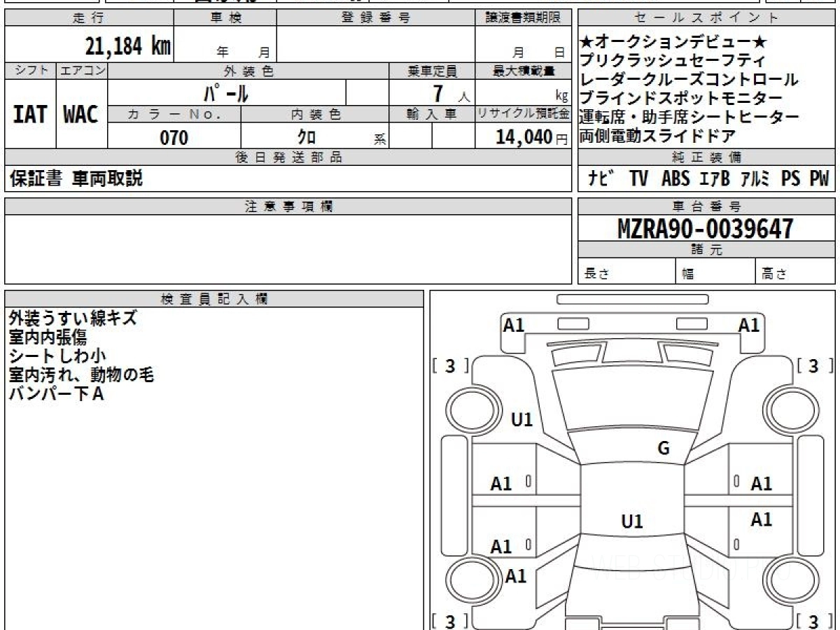
Task: Click sales point ブラインドスポットモニター
Action: (x=681, y=98)
